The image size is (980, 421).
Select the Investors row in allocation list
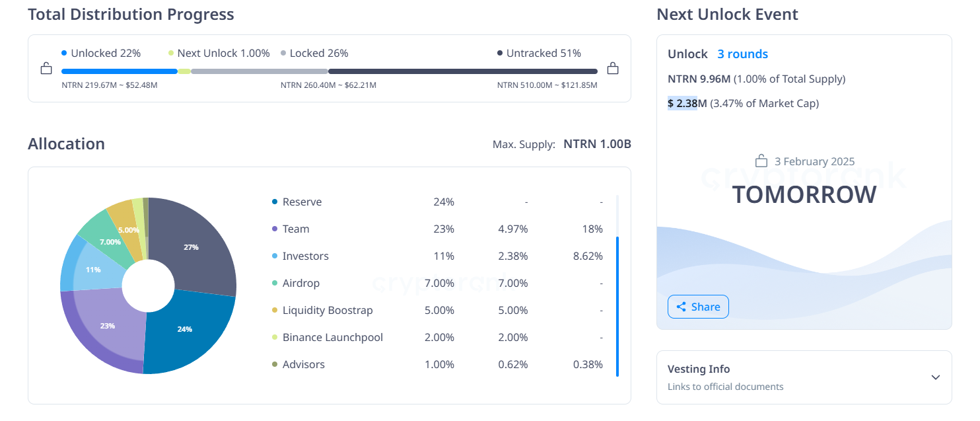437,256
